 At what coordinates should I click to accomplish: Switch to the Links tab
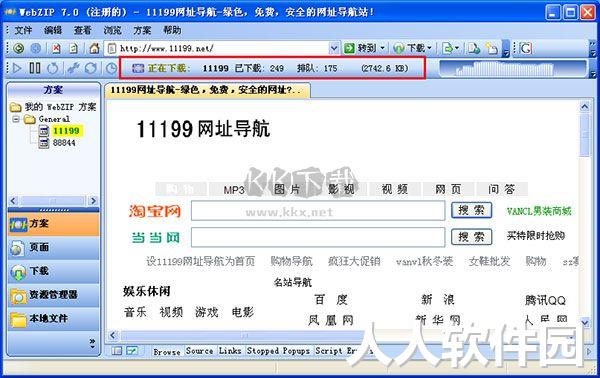pos(230,350)
